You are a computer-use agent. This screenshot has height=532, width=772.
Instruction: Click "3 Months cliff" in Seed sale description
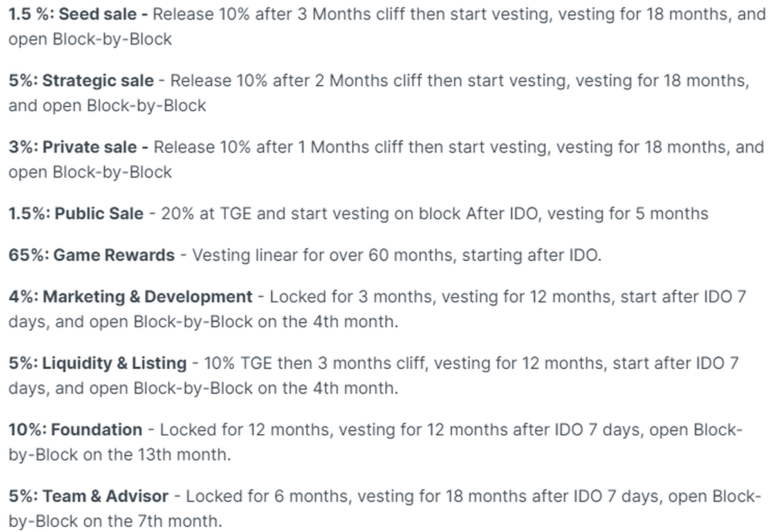tap(351, 14)
